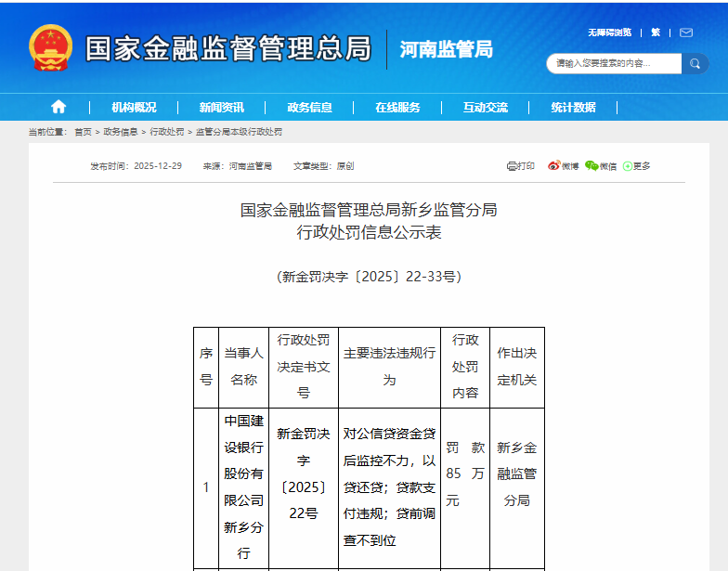Click the national emblem logo
The height and width of the screenshot is (571, 728).
point(50,48)
